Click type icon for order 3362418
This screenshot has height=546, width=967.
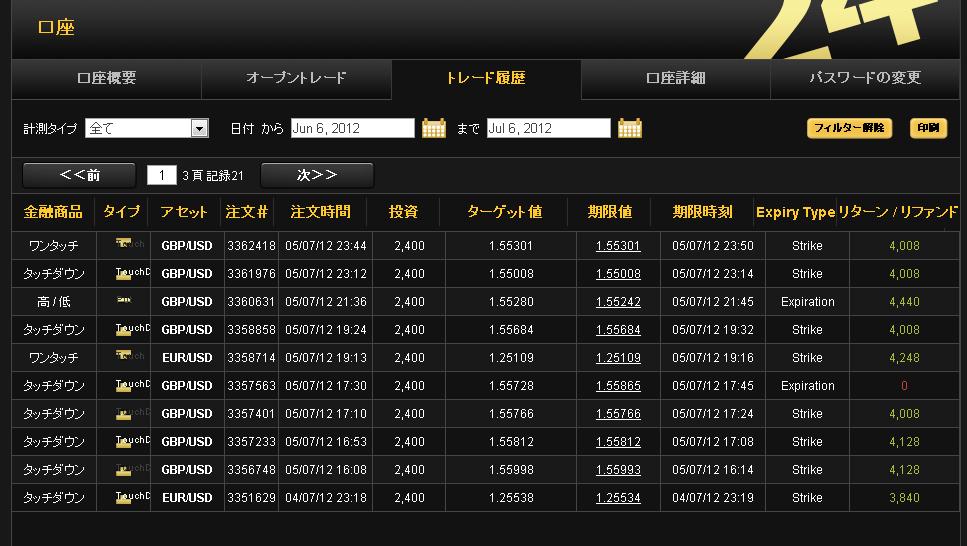click(130, 244)
